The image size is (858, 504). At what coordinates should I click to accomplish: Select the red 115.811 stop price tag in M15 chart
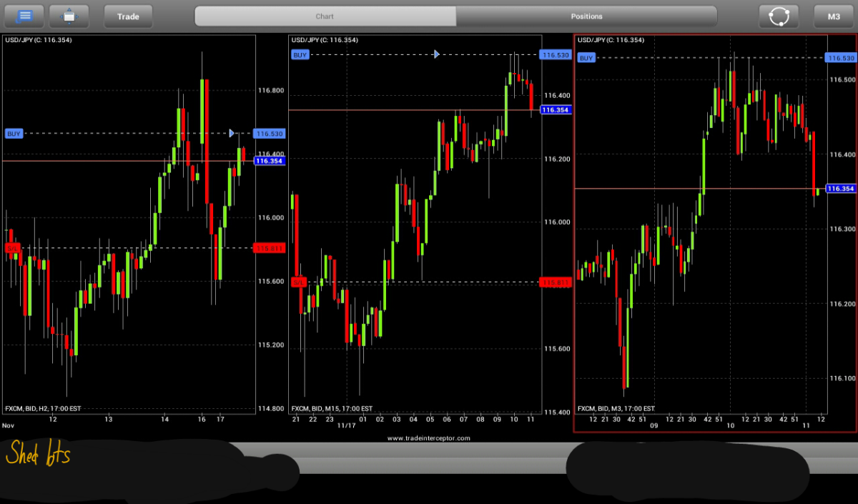point(556,283)
